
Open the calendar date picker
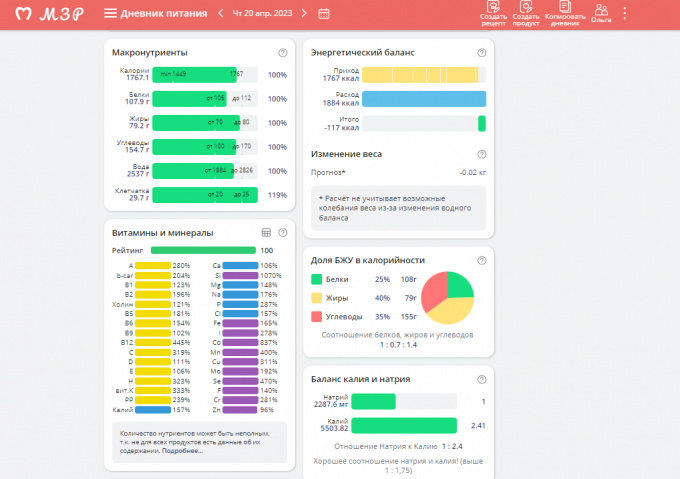pyautogui.click(x=324, y=14)
